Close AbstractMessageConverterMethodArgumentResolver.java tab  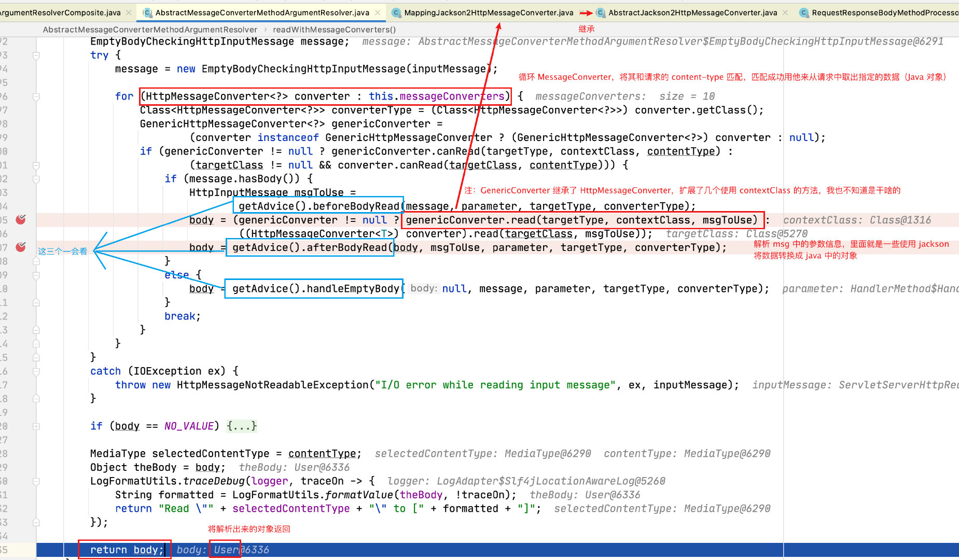click(x=378, y=12)
